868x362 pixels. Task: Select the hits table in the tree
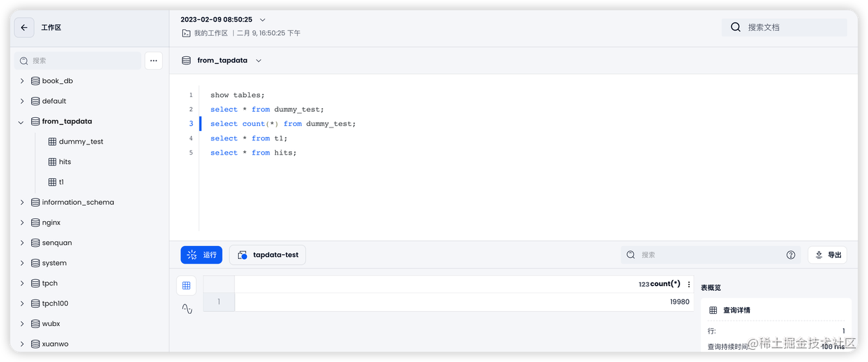[x=64, y=162]
